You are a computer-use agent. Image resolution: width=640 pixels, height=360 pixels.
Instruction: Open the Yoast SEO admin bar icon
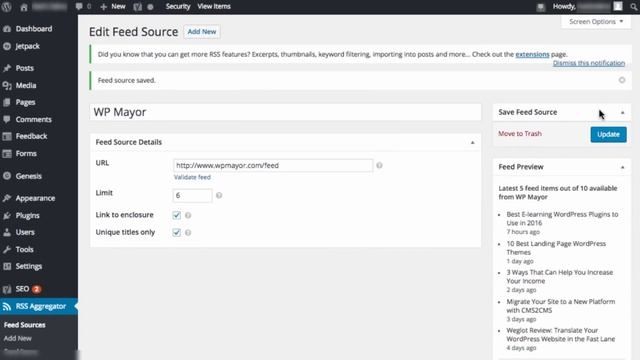coord(138,7)
